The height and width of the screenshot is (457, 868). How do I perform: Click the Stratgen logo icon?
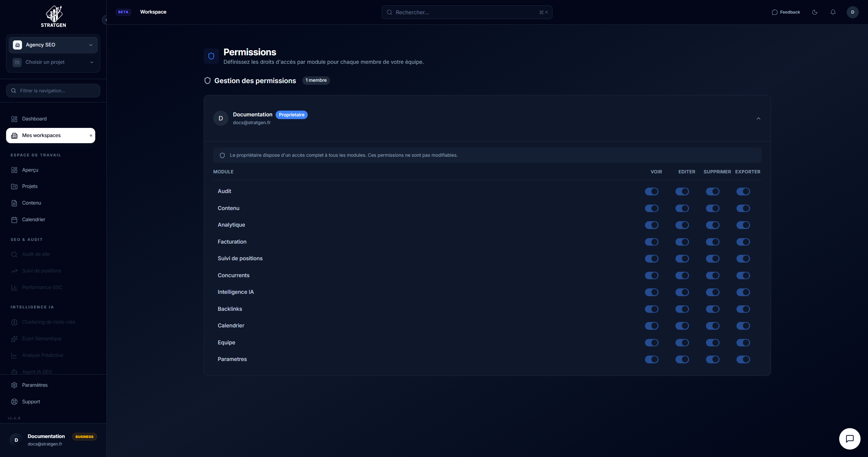click(x=54, y=14)
